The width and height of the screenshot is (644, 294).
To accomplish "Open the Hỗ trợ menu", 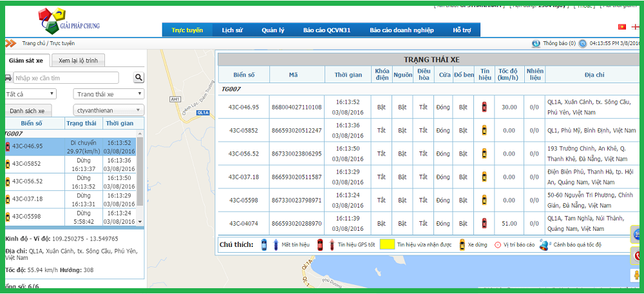I will click(x=462, y=30).
